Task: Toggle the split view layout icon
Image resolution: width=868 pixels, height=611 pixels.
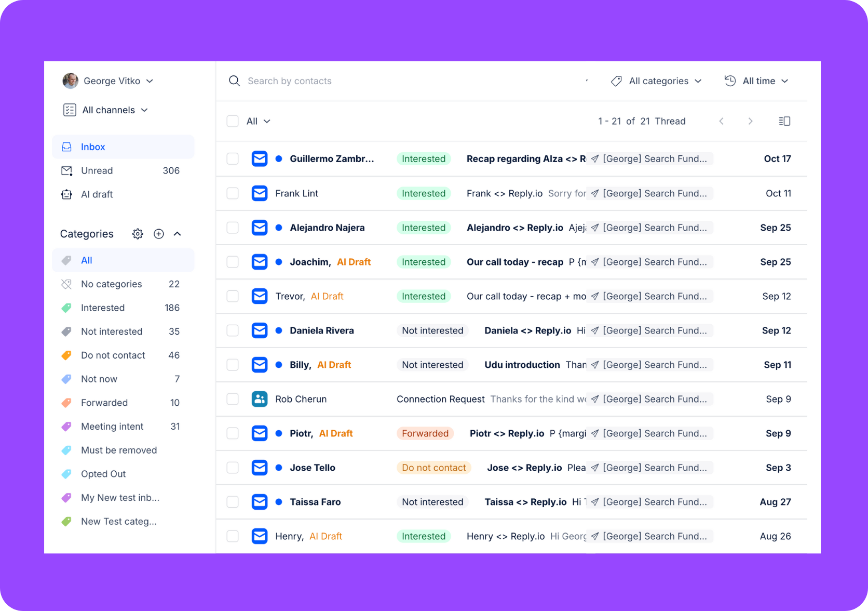Action: pos(784,121)
